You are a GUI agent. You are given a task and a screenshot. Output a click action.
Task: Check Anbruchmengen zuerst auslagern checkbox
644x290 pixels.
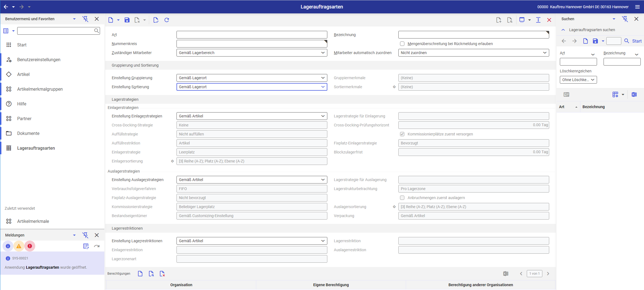(x=402, y=198)
